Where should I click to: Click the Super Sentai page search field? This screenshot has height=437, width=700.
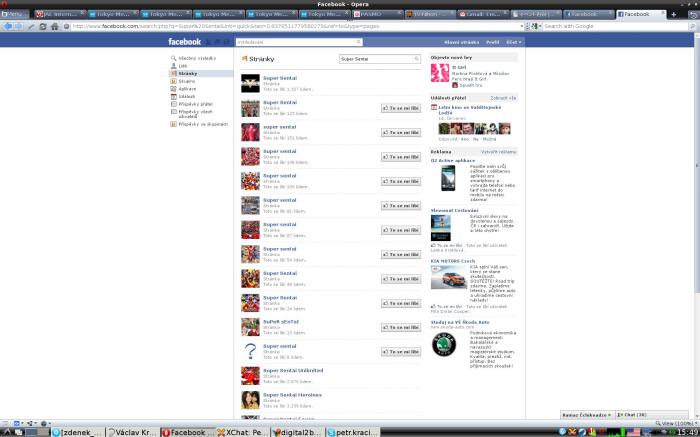[379, 59]
